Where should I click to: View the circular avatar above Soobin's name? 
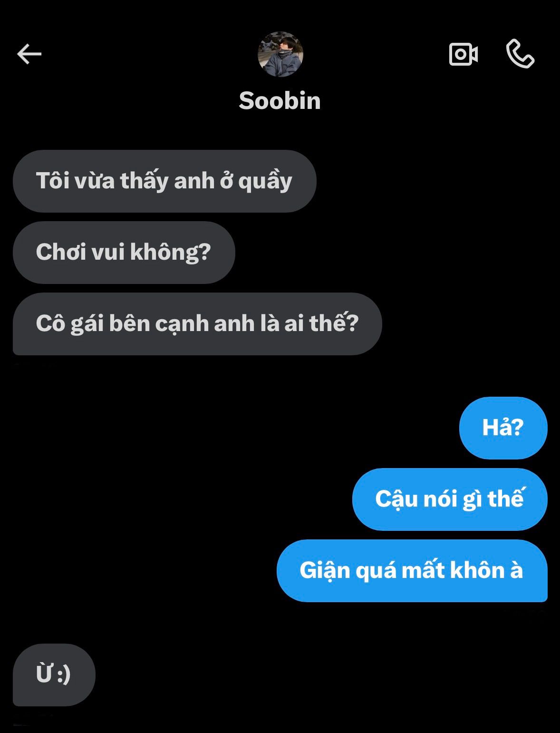tap(280, 54)
